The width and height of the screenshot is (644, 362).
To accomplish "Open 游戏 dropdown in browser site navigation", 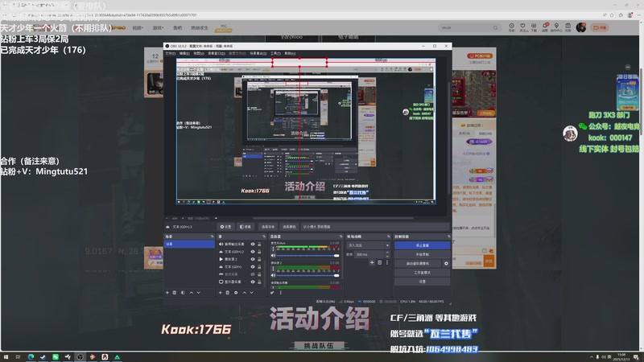I will (158, 28).
